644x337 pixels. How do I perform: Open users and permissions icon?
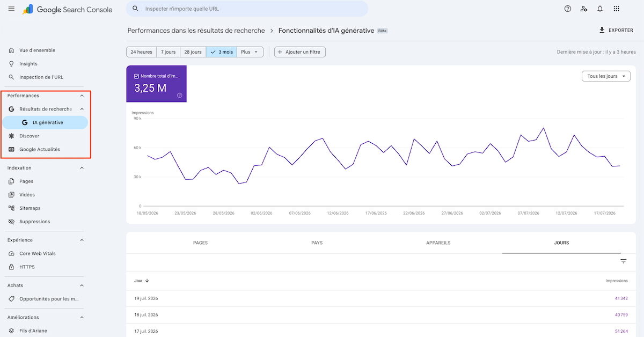click(x=584, y=9)
